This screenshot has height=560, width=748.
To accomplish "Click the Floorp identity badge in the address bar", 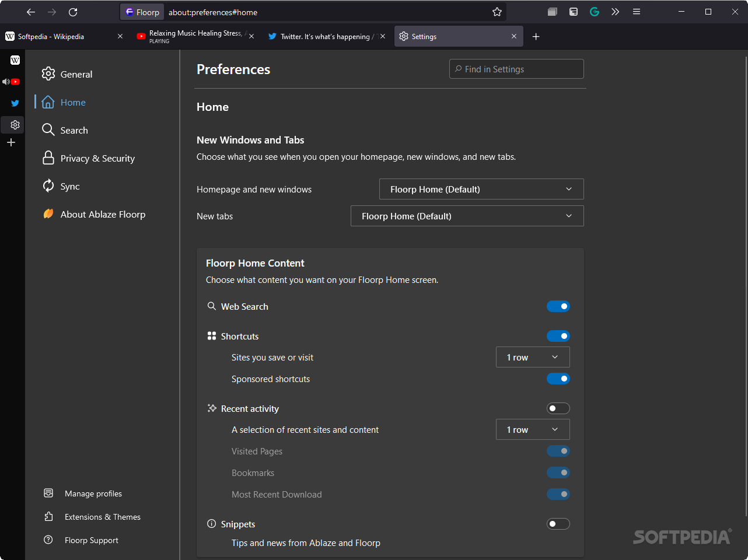I will [142, 12].
